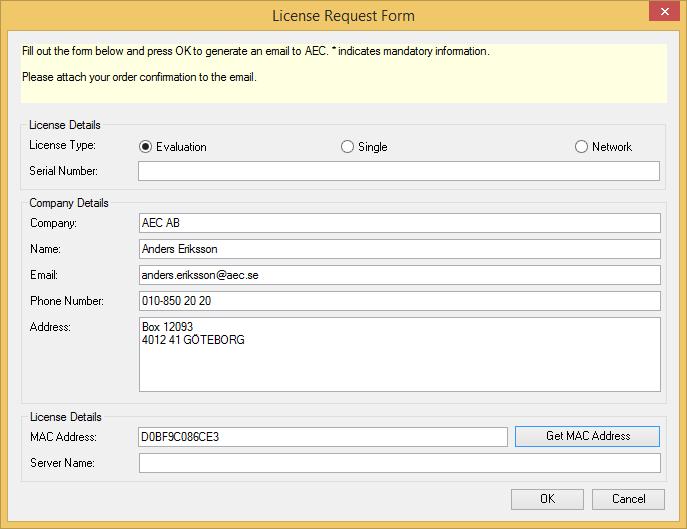The image size is (687, 529).
Task: Click inside the Address text area
Action: pyautogui.click(x=400, y=355)
